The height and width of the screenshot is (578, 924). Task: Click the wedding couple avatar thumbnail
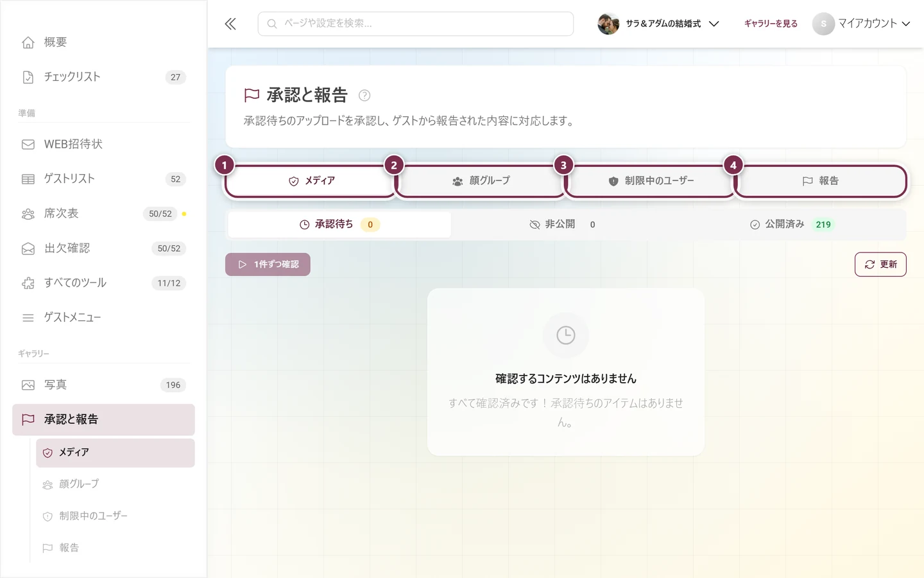point(608,24)
